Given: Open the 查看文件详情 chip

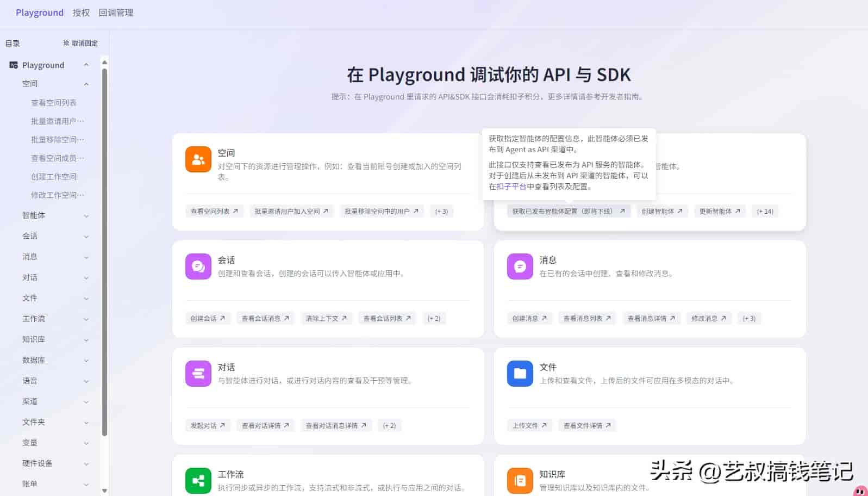Looking at the screenshot, I should [x=587, y=425].
